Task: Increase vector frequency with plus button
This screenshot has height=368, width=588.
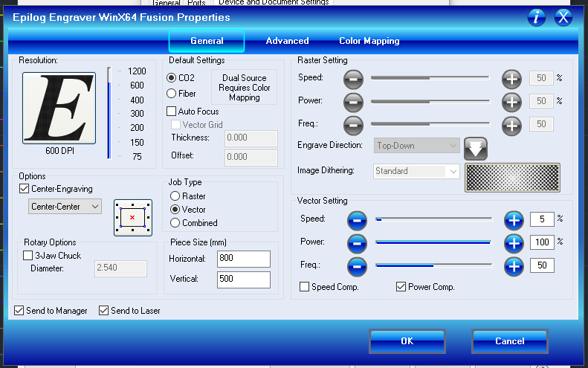Action: 514,266
